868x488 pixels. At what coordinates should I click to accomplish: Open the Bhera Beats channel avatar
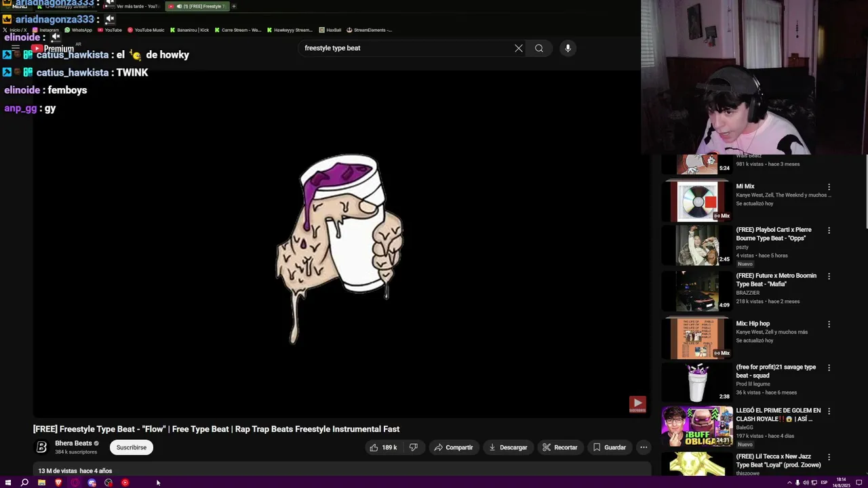41,447
